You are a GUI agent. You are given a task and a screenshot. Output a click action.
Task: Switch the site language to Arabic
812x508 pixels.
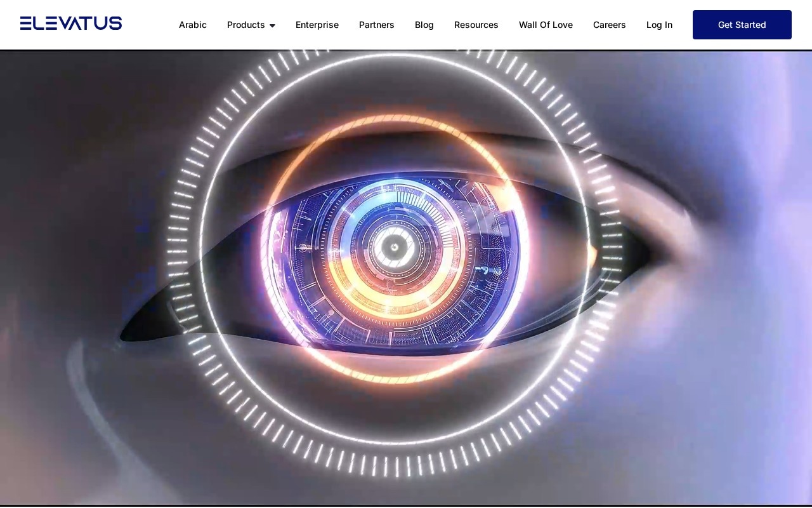click(x=193, y=25)
